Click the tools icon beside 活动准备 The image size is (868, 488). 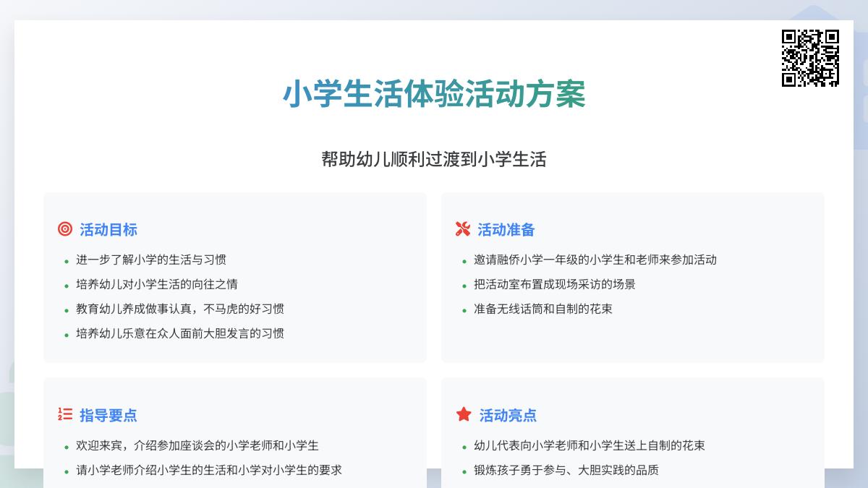(463, 229)
